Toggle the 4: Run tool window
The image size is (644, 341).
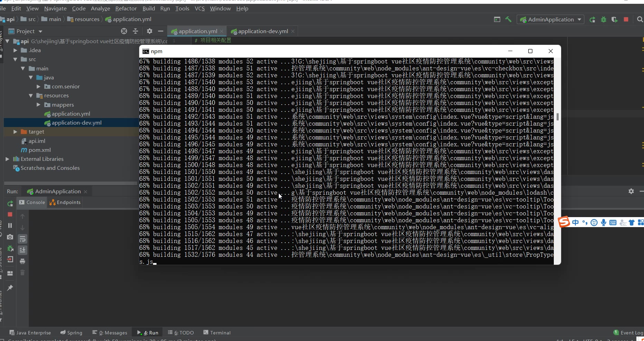click(148, 333)
